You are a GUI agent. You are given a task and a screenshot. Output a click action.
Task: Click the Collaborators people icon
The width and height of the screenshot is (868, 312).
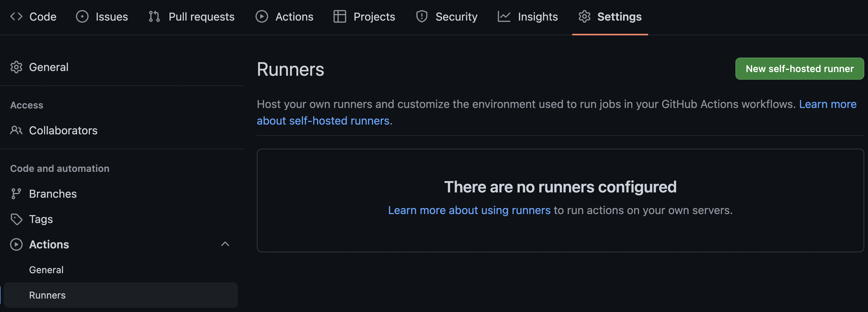[x=16, y=130]
